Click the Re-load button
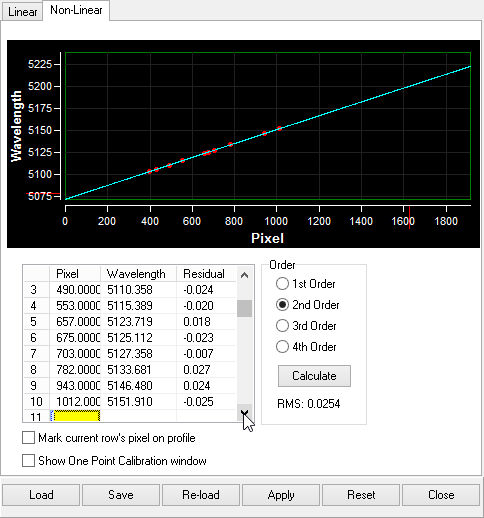 pyautogui.click(x=201, y=495)
